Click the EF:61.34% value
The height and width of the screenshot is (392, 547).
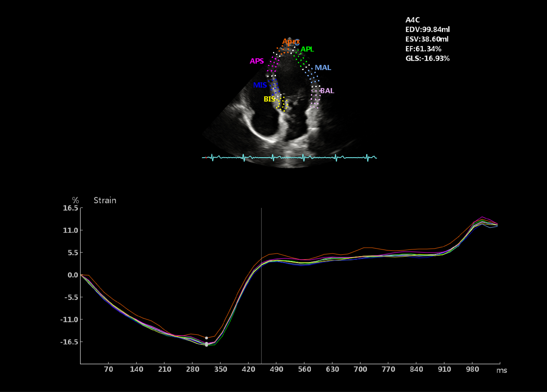point(423,49)
